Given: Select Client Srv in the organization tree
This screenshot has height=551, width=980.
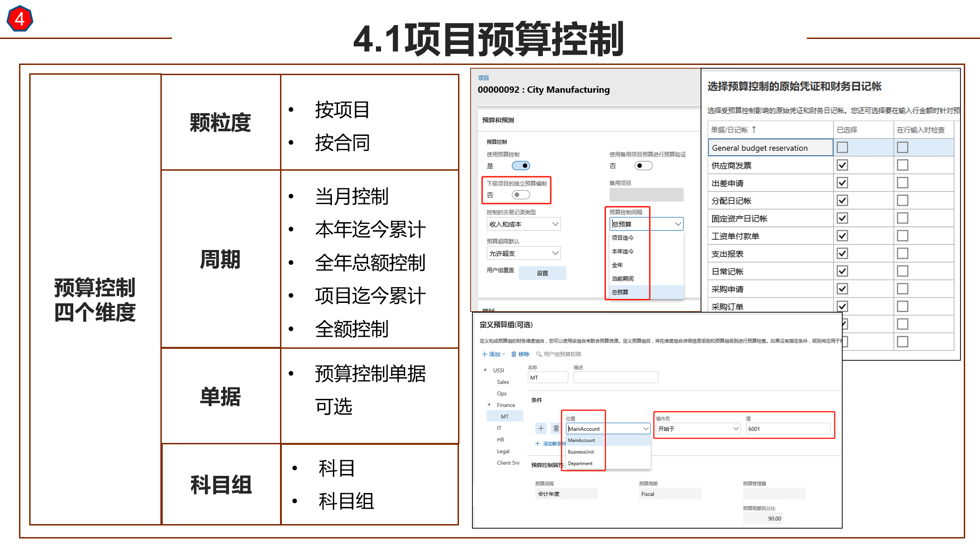Looking at the screenshot, I should click(508, 463).
